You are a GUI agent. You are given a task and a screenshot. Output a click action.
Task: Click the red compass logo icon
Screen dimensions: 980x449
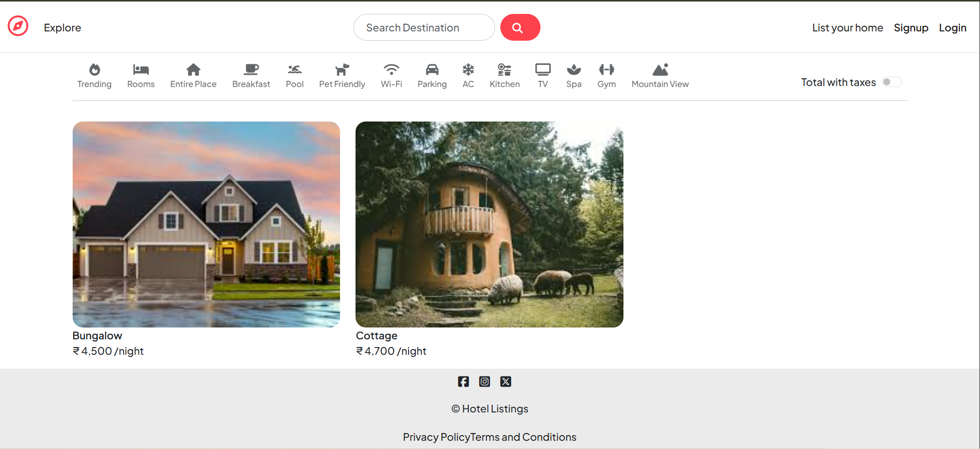[18, 26]
